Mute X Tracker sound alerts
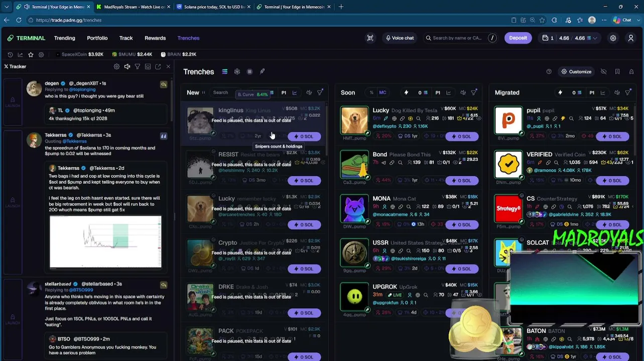 127,67
